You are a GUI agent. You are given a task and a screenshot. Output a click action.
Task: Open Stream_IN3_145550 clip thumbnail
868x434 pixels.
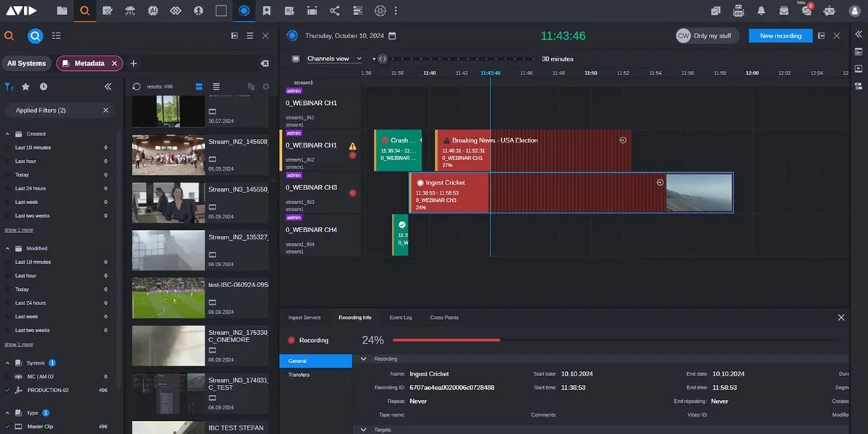168,202
